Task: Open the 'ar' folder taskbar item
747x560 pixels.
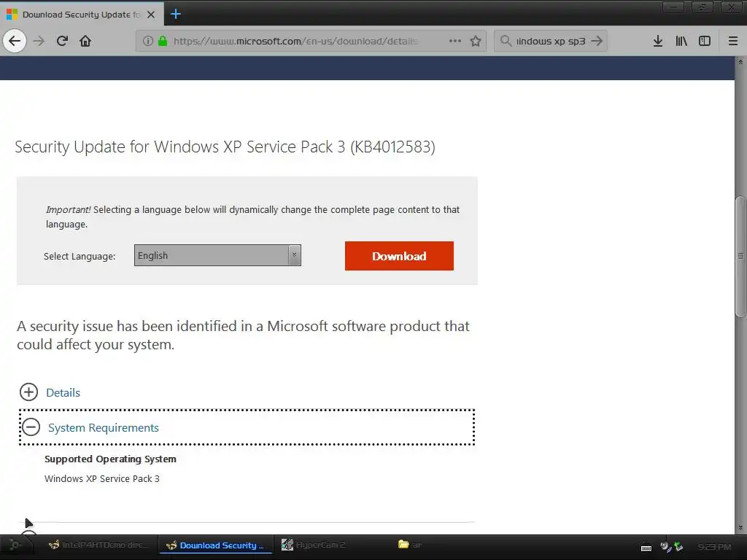Action: 411,544
